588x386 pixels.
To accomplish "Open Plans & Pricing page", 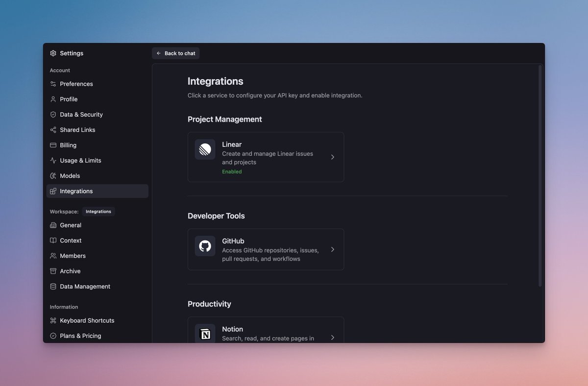I will [98, 336].
